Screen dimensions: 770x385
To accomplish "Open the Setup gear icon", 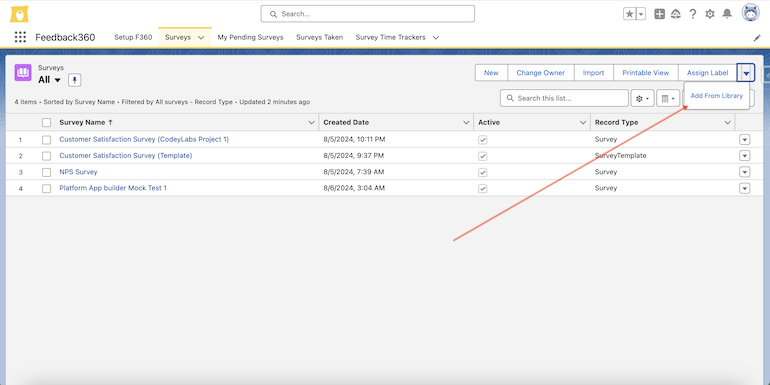I will click(710, 14).
